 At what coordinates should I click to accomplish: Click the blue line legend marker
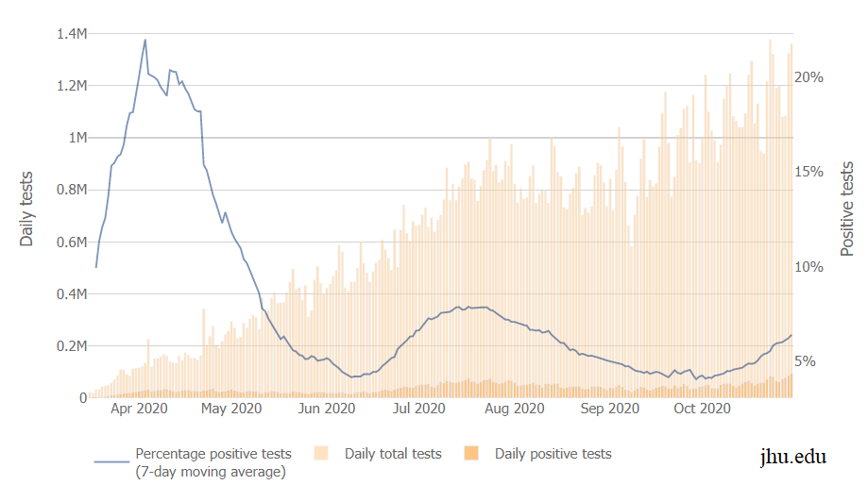111,462
